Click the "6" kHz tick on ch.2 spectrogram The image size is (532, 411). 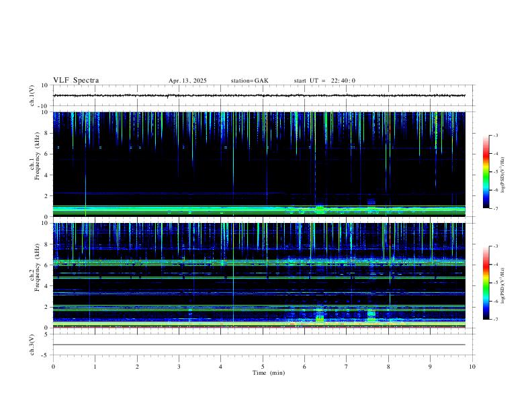point(46,265)
